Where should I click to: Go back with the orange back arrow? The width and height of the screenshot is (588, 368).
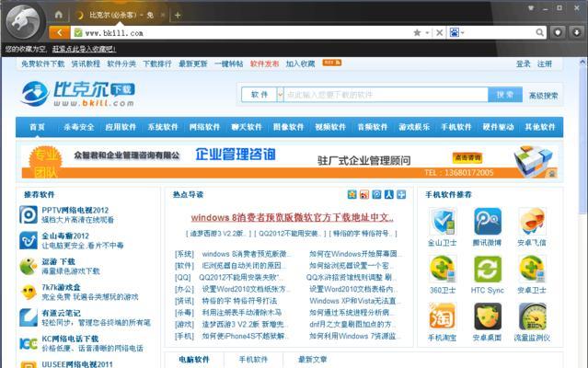(x=59, y=32)
